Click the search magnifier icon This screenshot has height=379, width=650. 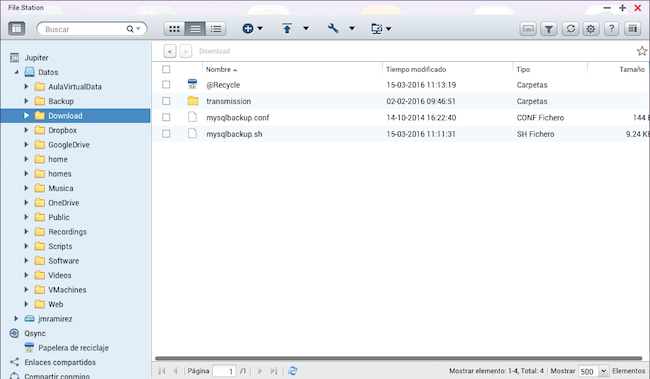[x=130, y=29]
